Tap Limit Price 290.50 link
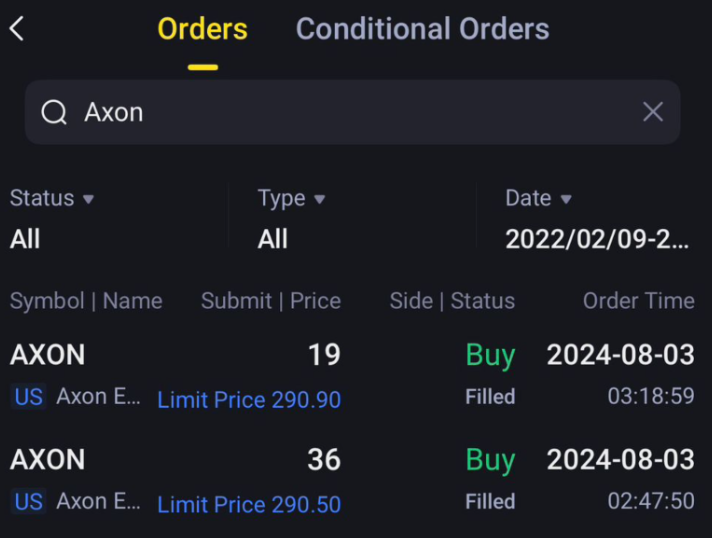 click(x=249, y=505)
